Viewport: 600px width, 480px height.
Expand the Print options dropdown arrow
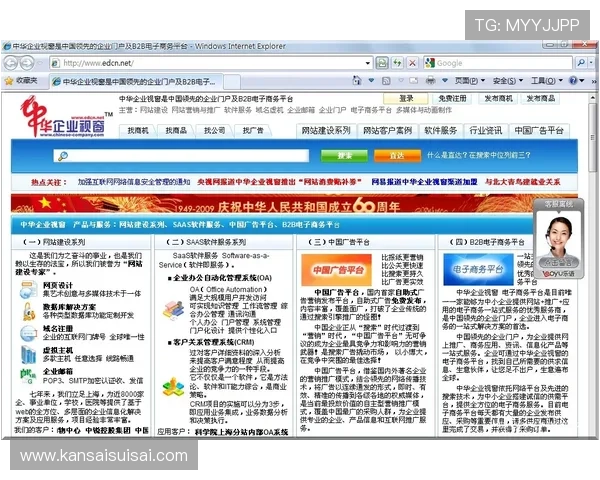coord(445,80)
